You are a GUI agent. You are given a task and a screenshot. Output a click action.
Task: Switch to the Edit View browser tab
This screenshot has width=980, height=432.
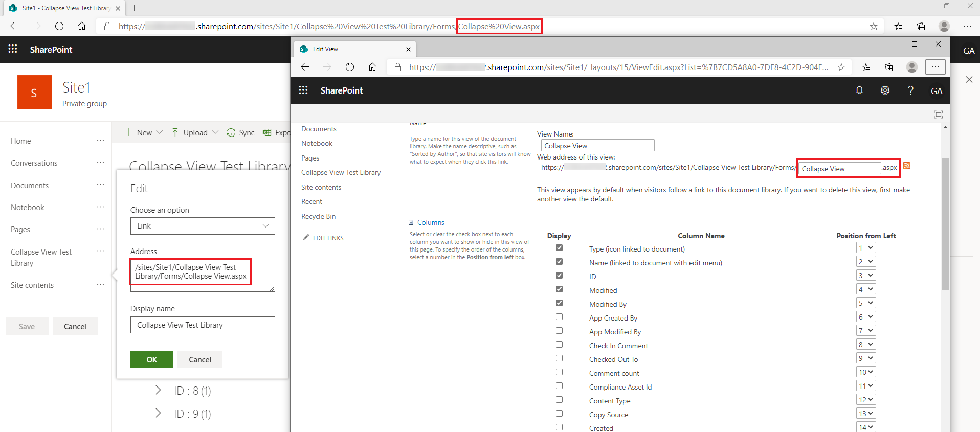tap(355, 49)
